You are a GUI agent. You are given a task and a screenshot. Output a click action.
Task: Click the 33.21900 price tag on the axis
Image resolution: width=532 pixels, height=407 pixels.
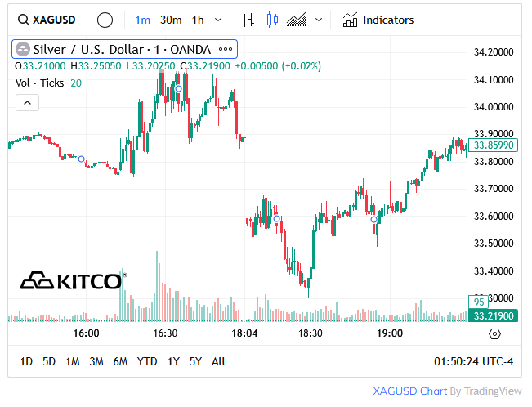click(x=494, y=316)
